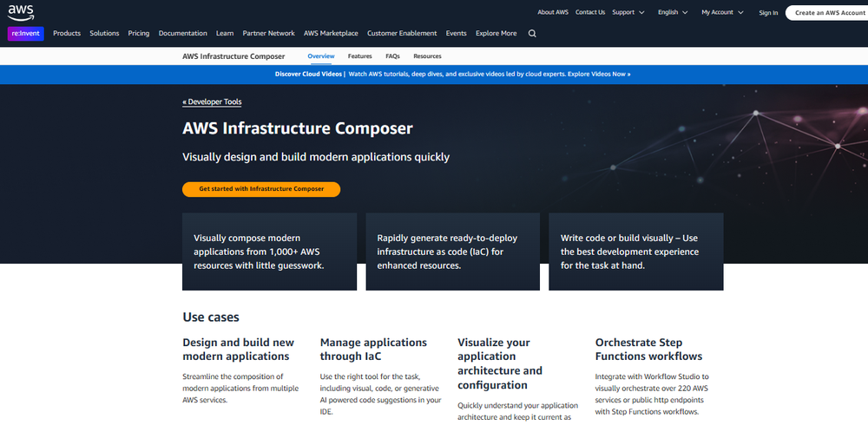Image resolution: width=868 pixels, height=425 pixels.
Task: Click 'Integrate with Workflow Studio' paragraph
Action: (x=652, y=394)
